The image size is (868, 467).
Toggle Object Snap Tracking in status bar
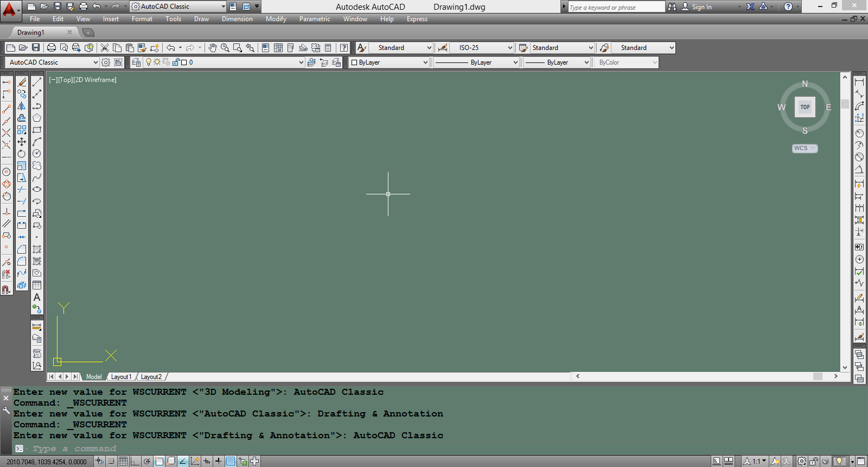coord(183,461)
